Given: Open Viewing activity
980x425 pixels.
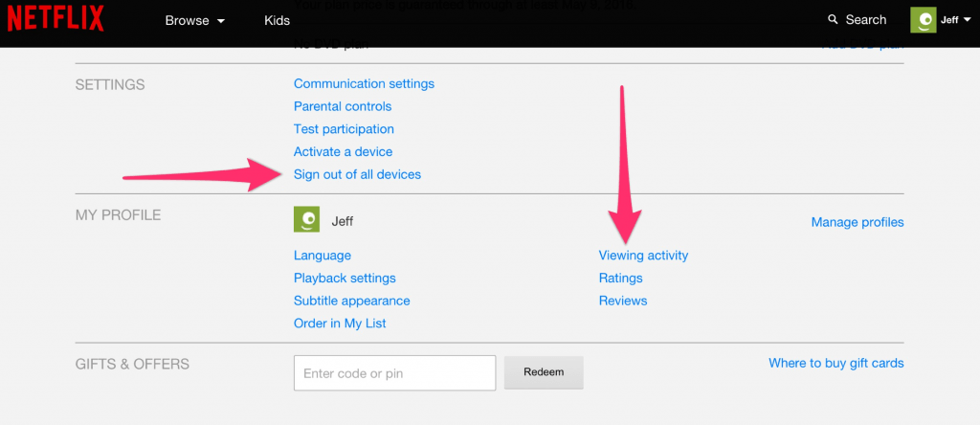Looking at the screenshot, I should tap(643, 256).
